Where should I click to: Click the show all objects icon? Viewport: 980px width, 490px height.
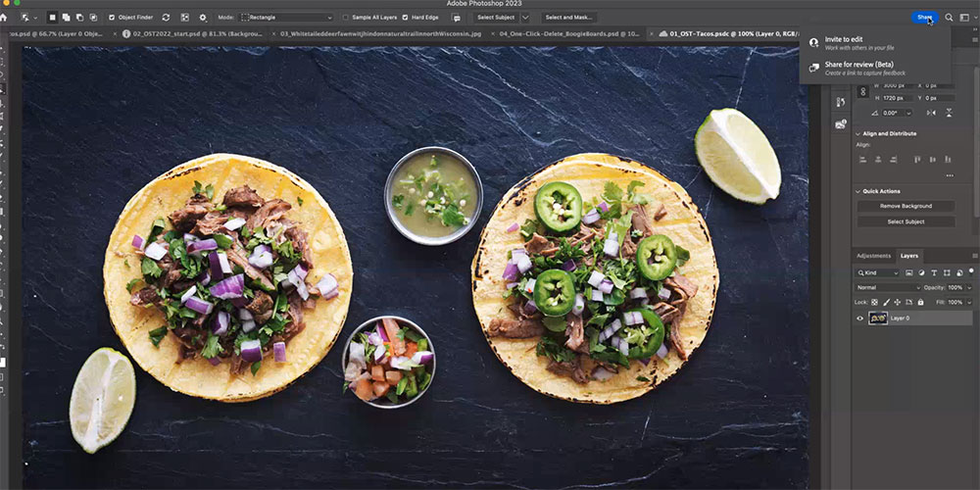[x=184, y=17]
